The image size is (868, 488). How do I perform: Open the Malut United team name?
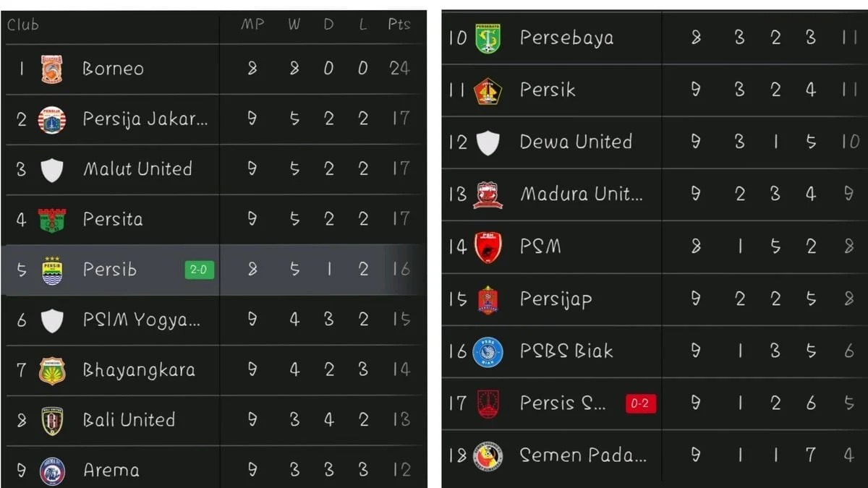pos(137,170)
